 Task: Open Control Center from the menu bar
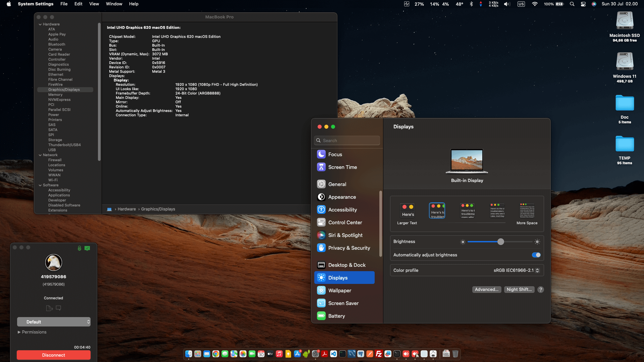point(583,4)
